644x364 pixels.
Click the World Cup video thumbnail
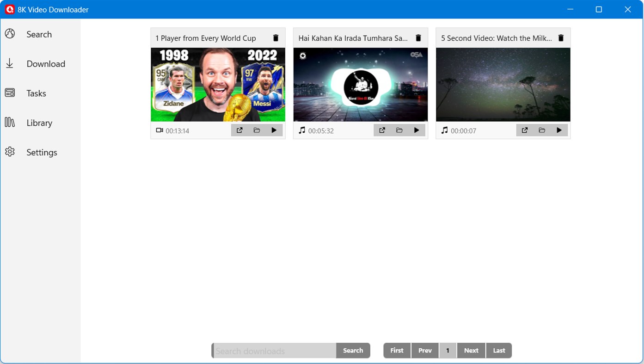[217, 84]
